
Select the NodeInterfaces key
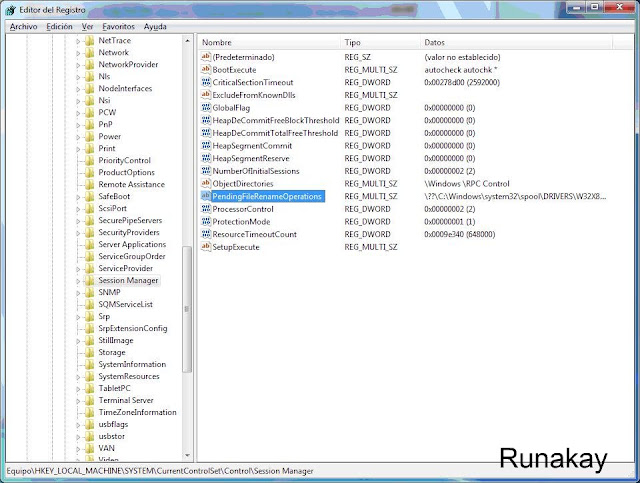click(125, 88)
